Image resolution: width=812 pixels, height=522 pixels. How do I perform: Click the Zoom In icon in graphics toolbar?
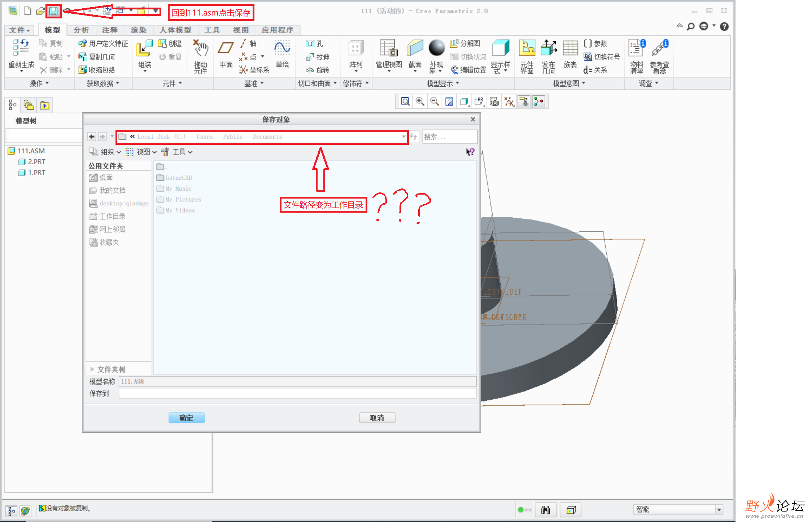pyautogui.click(x=420, y=102)
